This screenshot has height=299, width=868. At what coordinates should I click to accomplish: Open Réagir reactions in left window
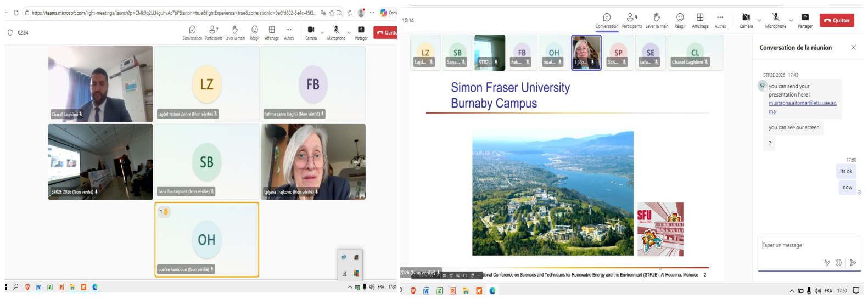(255, 32)
